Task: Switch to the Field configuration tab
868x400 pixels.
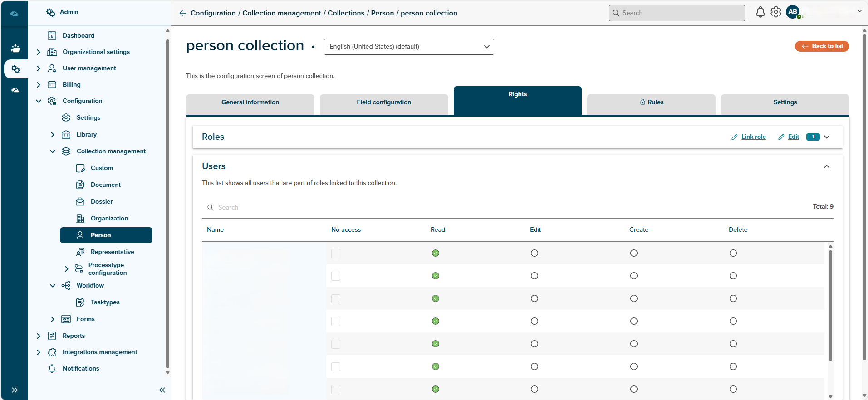Action: tap(383, 102)
